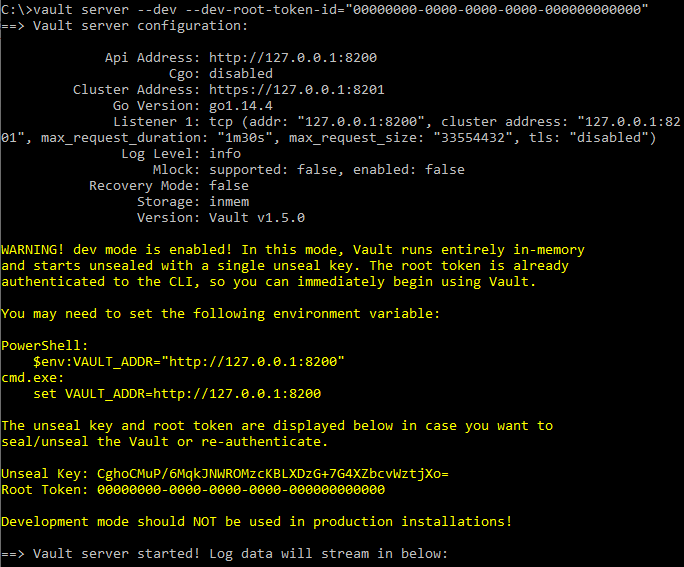
Task: Select the Unseal Key value string
Action: click(x=273, y=474)
